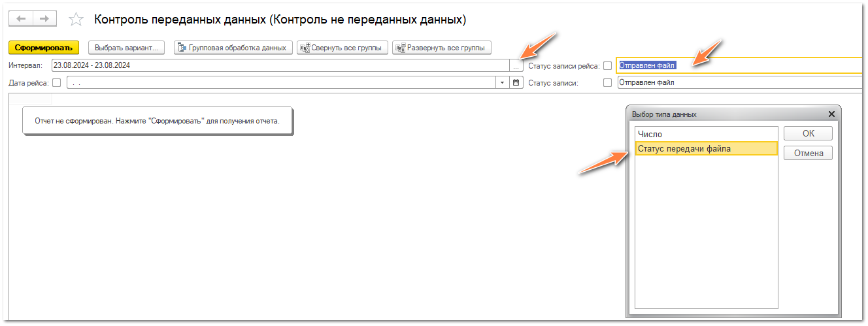Screen dimensions: 868x326
Task: Open the Дата рейса dropdown arrow
Action: (x=502, y=83)
